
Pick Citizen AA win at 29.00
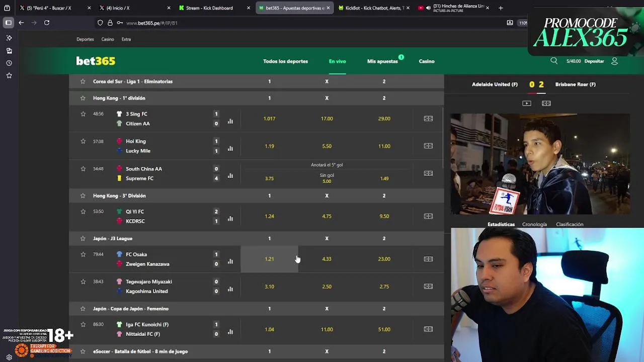[384, 119]
